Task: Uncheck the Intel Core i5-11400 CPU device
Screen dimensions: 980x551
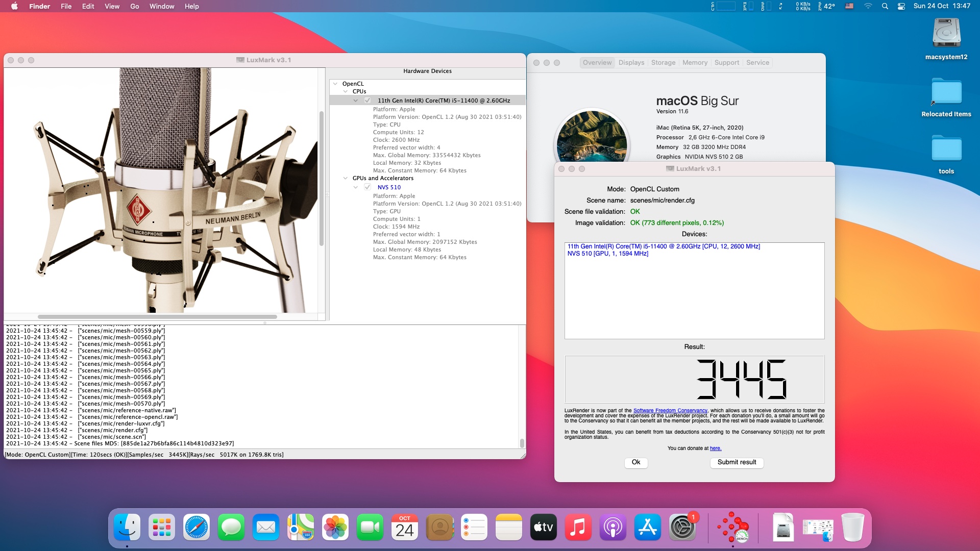Action: pyautogui.click(x=367, y=101)
